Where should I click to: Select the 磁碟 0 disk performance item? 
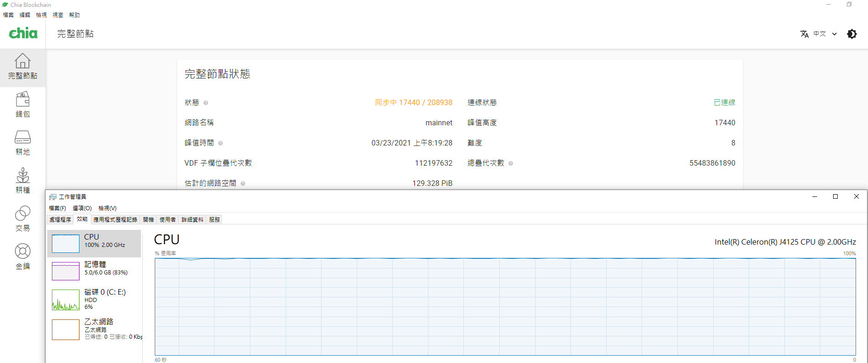[94, 300]
